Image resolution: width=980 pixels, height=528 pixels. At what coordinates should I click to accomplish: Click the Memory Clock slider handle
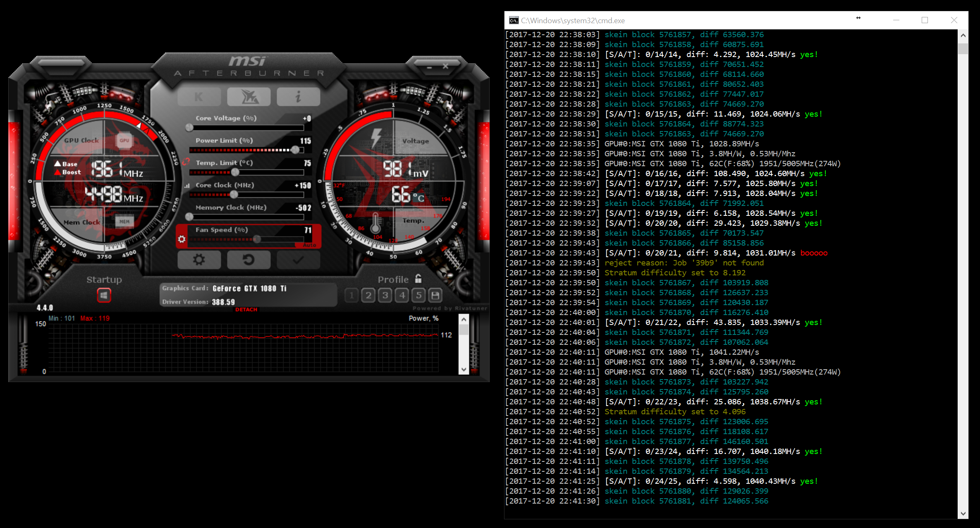(189, 217)
